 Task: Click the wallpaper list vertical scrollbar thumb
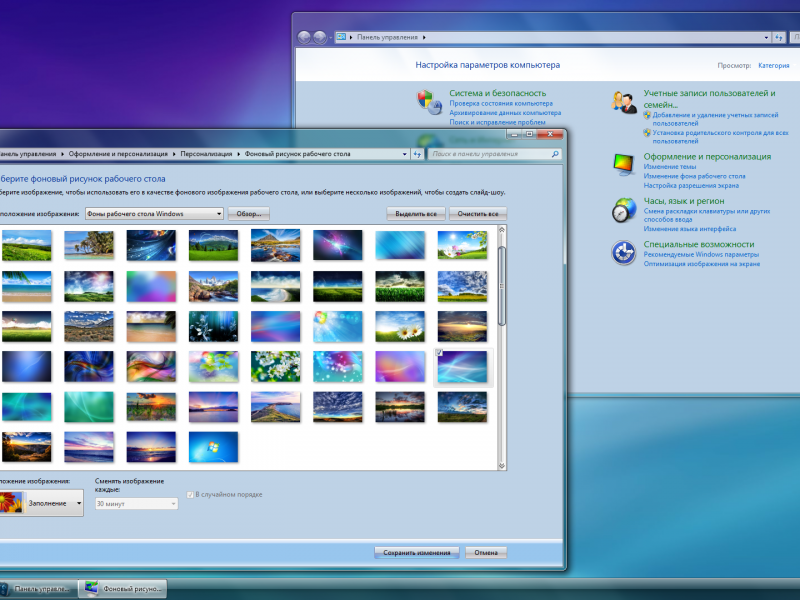click(502, 285)
